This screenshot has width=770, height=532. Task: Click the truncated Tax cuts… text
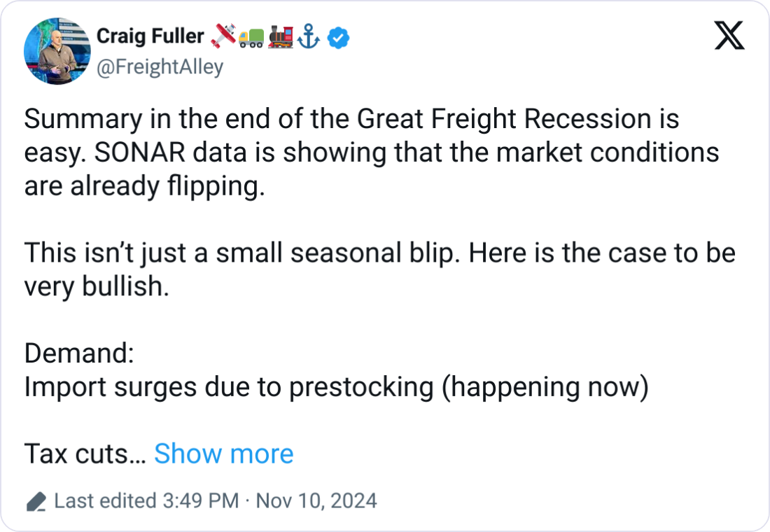84,454
